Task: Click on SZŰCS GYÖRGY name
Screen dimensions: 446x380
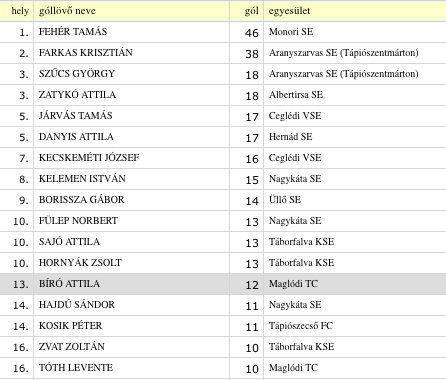Action: point(77,74)
